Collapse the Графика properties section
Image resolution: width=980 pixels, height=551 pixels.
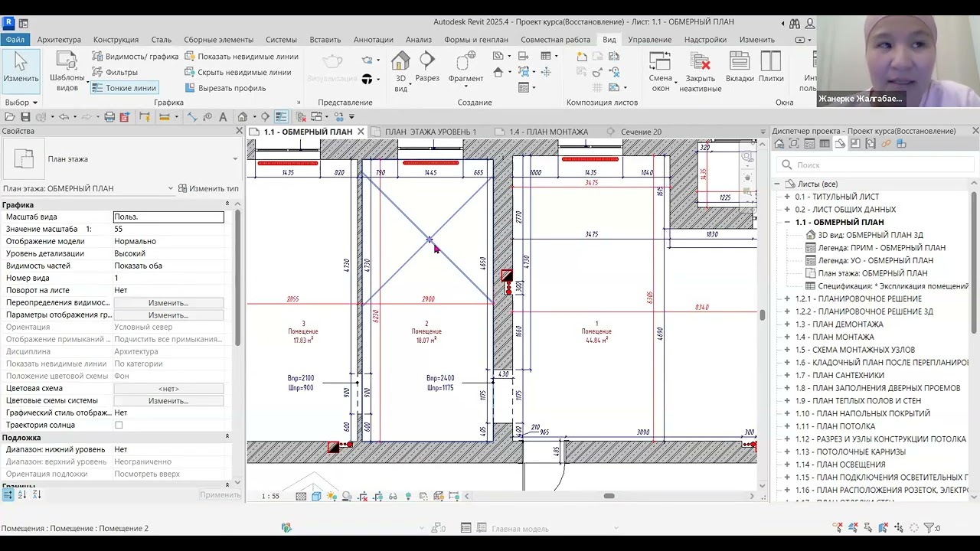pyautogui.click(x=227, y=204)
